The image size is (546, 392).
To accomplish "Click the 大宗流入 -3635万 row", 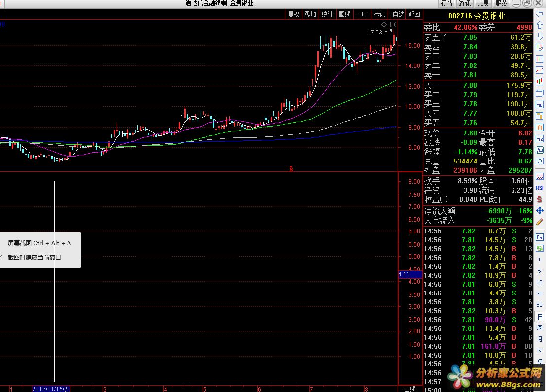I will tap(478, 220).
